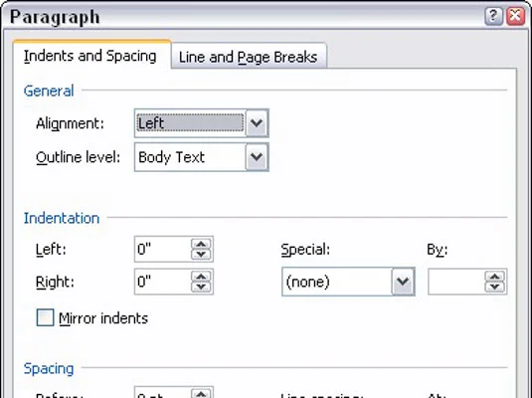Image resolution: width=532 pixels, height=398 pixels.
Task: Close the Paragraph dialog
Action: [x=516, y=16]
